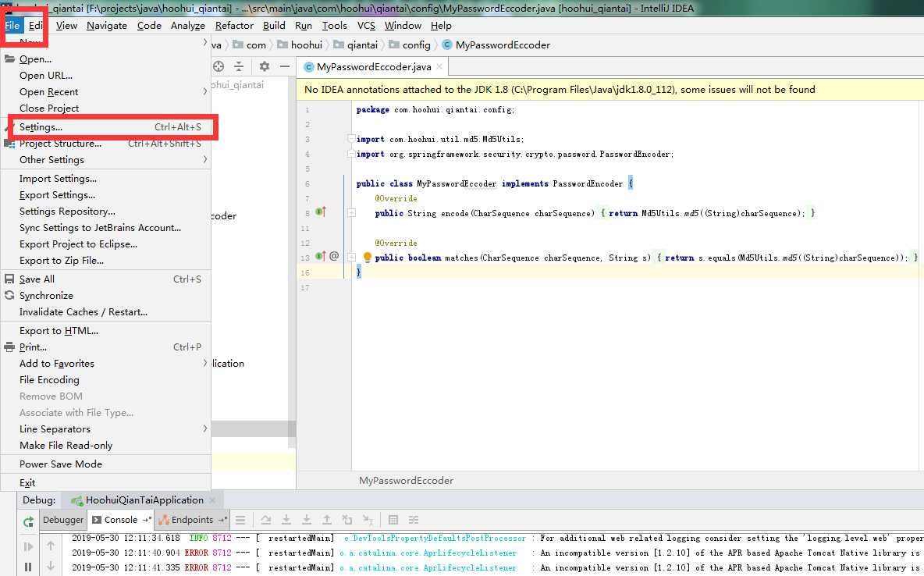
Task: Click the Pause Program icon in Debug panel
Action: coord(28,567)
